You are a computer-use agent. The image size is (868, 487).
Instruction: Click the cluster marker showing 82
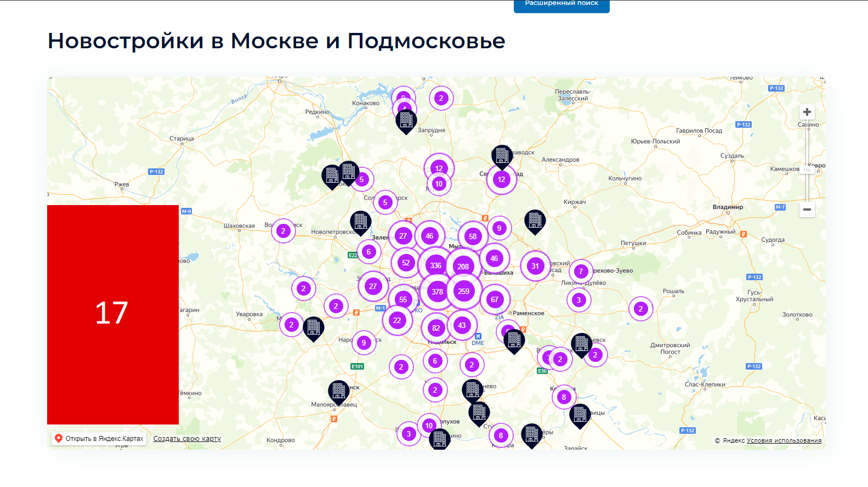(x=436, y=328)
